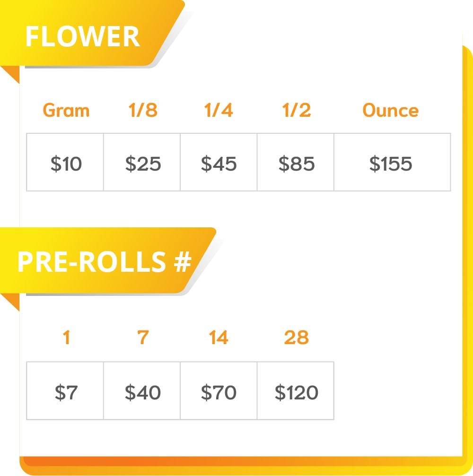Select the $155 ounce price cell
473x476 pixels.
392,162
